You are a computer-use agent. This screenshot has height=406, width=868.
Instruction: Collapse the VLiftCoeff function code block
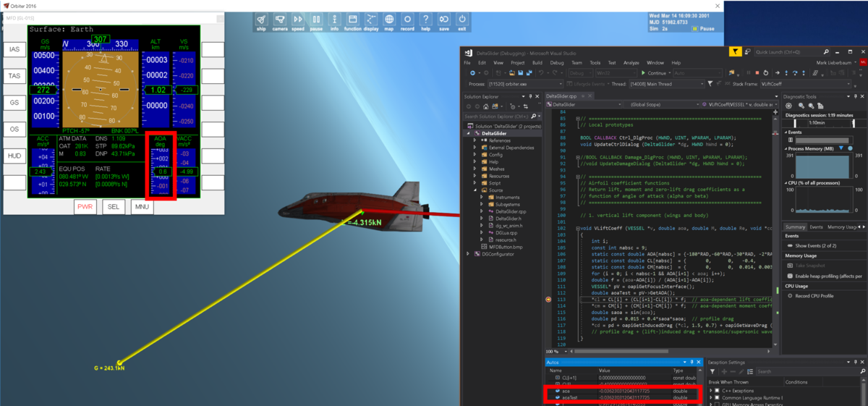[x=577, y=227]
